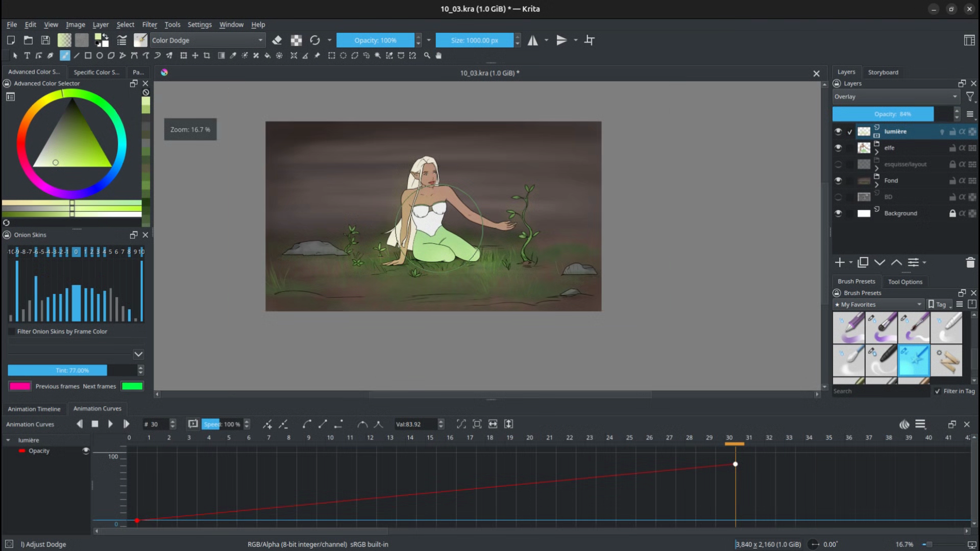Click the horizontal mirror icon
The height and width of the screenshot is (551, 980).
[x=533, y=40]
